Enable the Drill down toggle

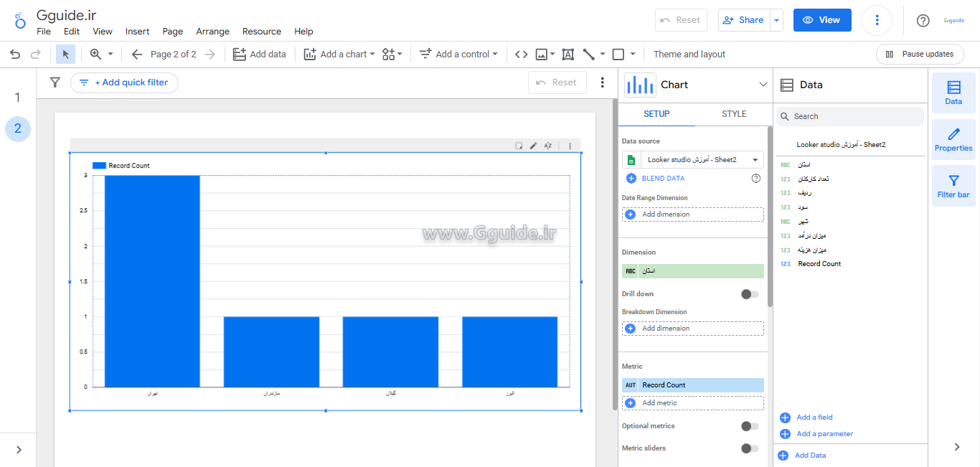750,294
